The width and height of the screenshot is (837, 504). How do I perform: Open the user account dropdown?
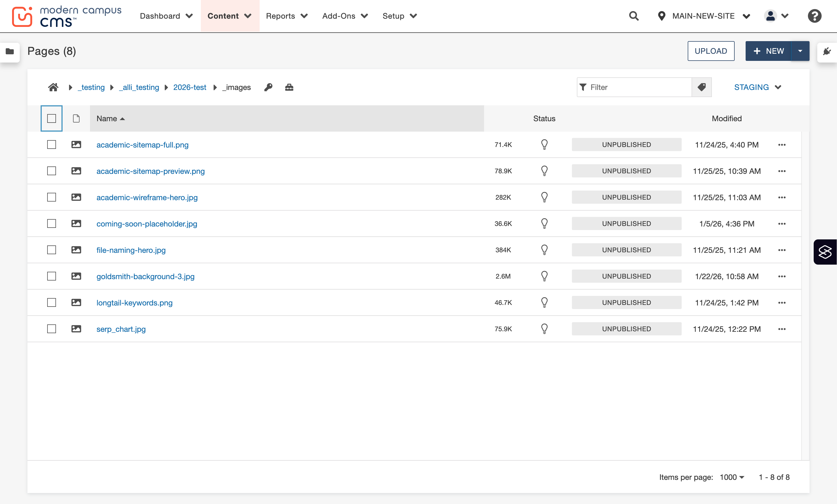coord(777,16)
